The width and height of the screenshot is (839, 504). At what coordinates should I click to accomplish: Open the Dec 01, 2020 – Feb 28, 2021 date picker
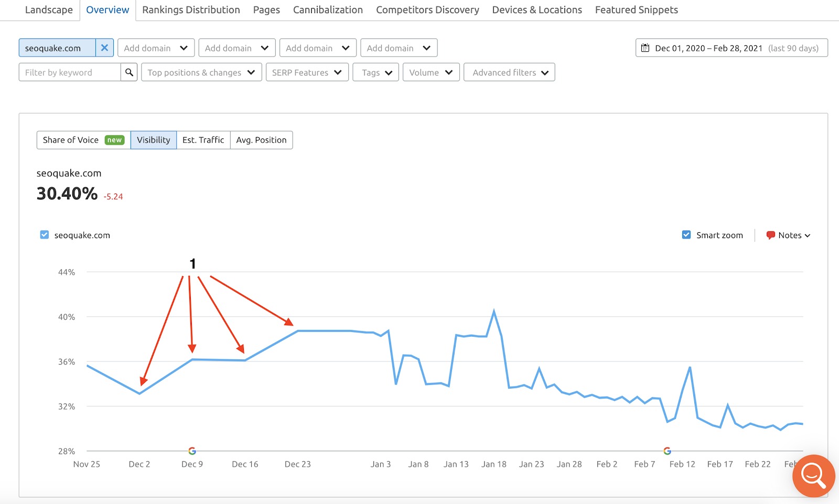[x=732, y=48]
